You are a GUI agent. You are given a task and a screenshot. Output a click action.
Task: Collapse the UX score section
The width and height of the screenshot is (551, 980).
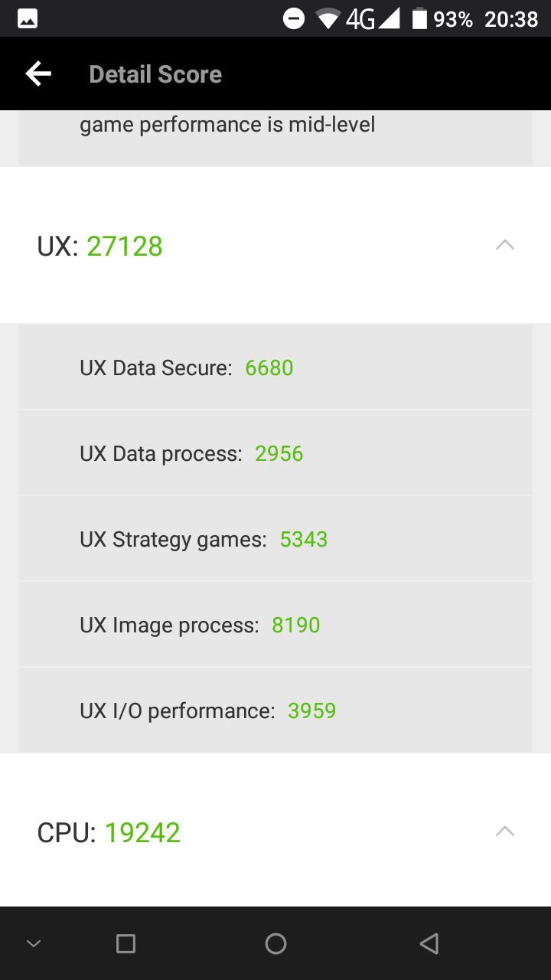tap(505, 244)
